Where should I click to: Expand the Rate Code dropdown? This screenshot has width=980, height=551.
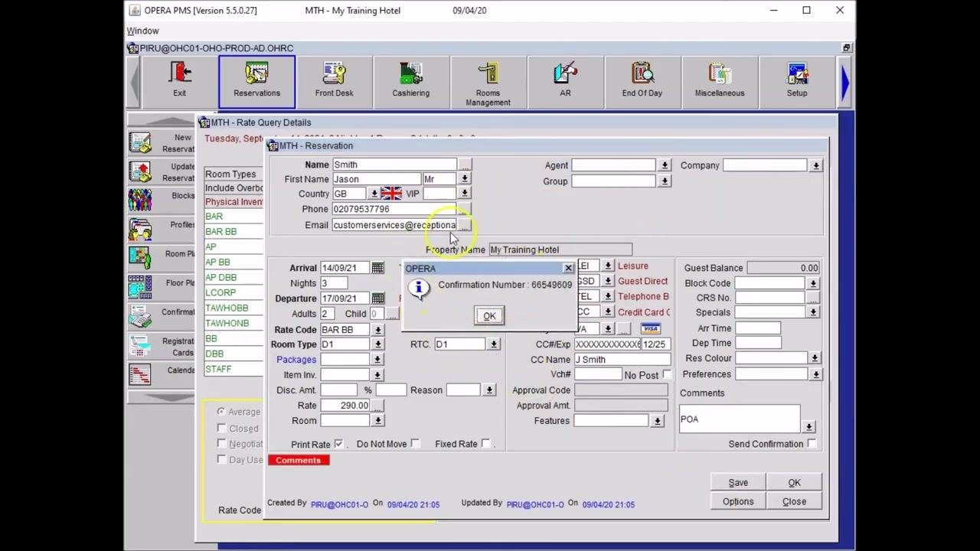377,330
